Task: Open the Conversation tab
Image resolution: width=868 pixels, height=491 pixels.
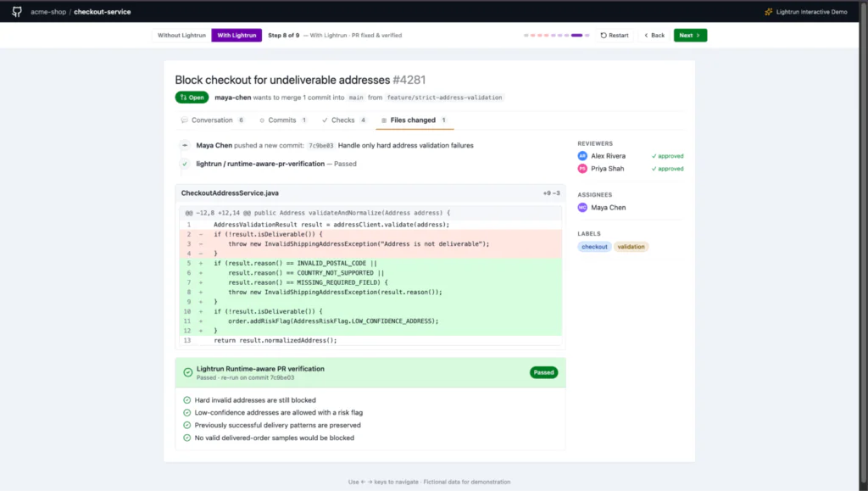Action: pos(213,120)
